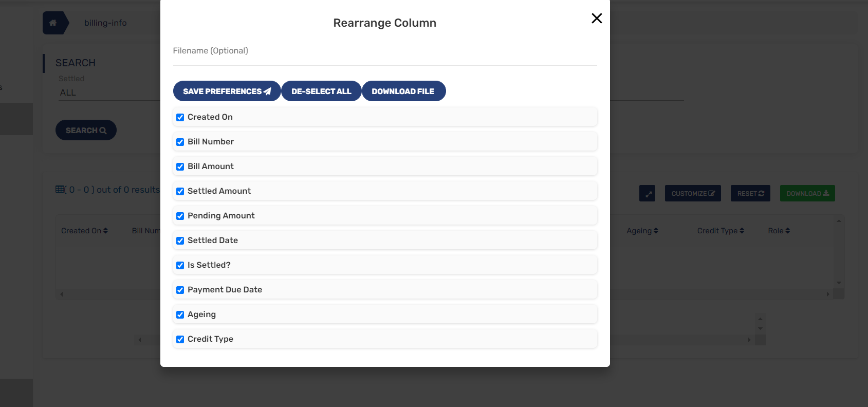Click the Reset button
Image resolution: width=868 pixels, height=407 pixels.
click(750, 194)
